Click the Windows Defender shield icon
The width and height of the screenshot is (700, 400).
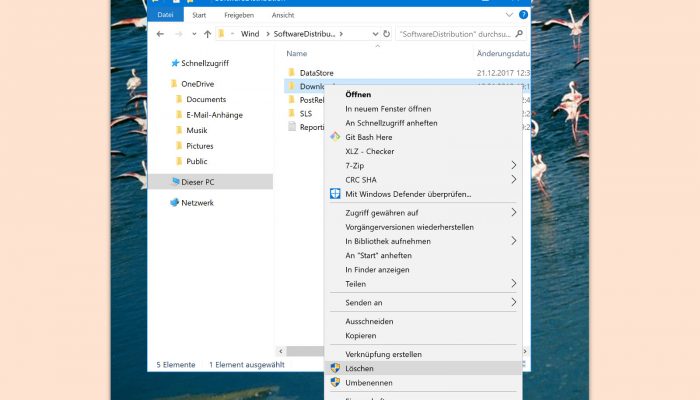click(335, 194)
